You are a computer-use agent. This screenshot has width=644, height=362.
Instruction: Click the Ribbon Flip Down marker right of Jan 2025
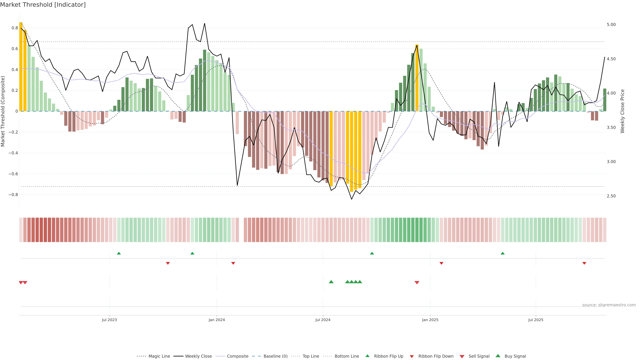click(x=441, y=263)
